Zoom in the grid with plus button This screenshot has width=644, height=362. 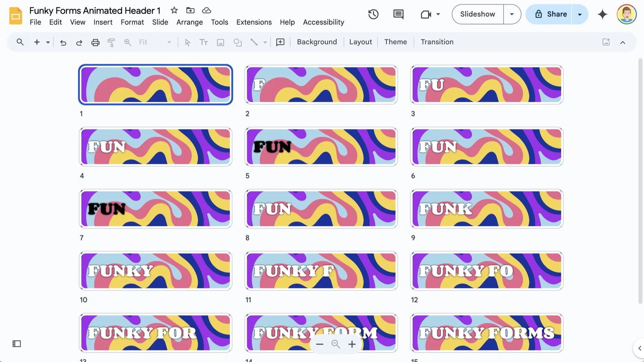tap(352, 344)
